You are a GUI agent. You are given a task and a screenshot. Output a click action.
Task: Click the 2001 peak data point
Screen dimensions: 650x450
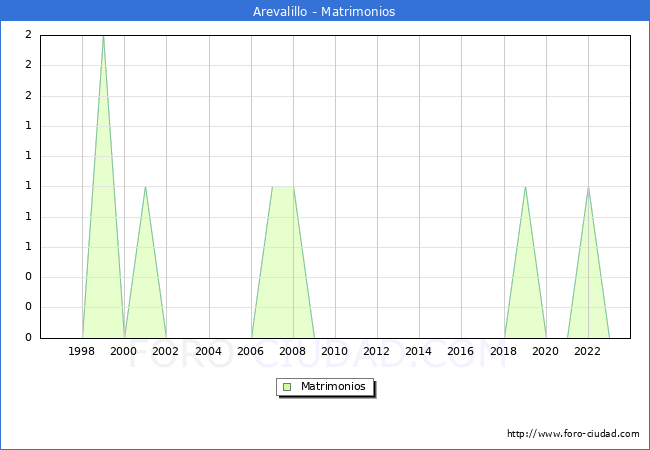tap(145, 187)
